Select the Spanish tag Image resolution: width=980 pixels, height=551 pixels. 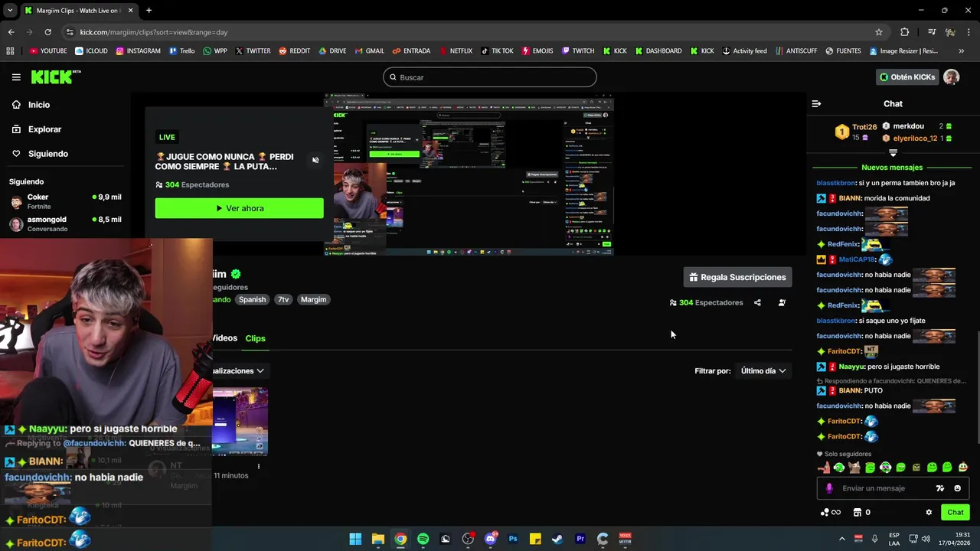coord(252,299)
